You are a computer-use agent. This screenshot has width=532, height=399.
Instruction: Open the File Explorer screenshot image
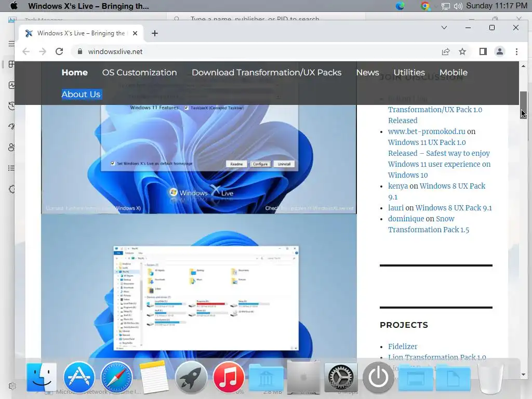pos(199,287)
